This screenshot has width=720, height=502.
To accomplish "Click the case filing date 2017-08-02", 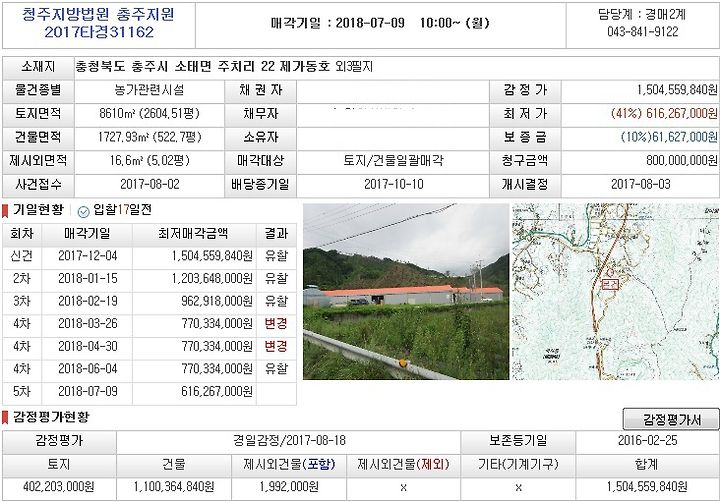I will pos(150,185).
